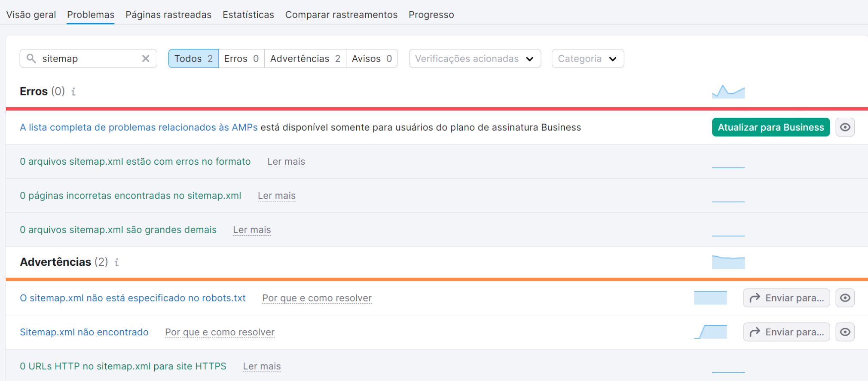
Task: Hide the Sitemap.xml não encontrado issue
Action: [845, 332]
